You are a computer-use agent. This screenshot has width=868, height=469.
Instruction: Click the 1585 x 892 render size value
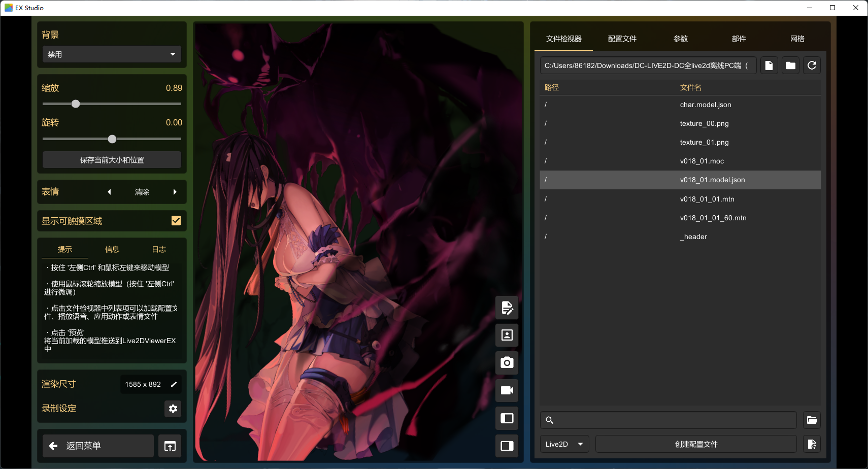(x=143, y=384)
